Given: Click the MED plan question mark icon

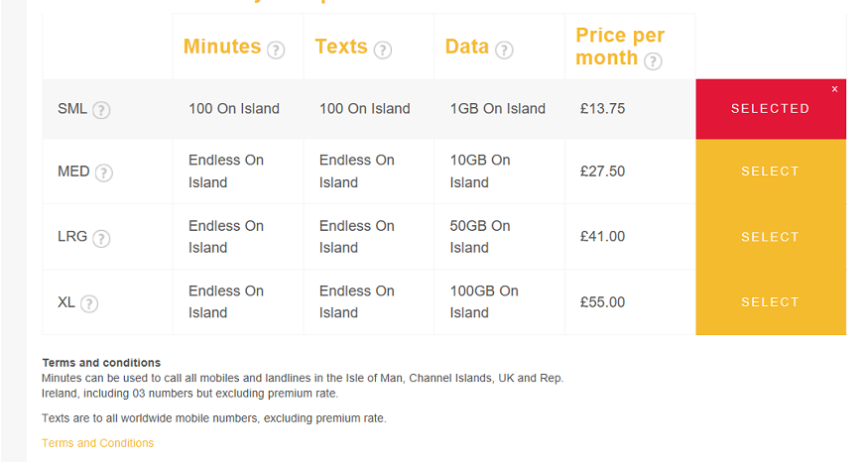Looking at the screenshot, I should pos(103,173).
